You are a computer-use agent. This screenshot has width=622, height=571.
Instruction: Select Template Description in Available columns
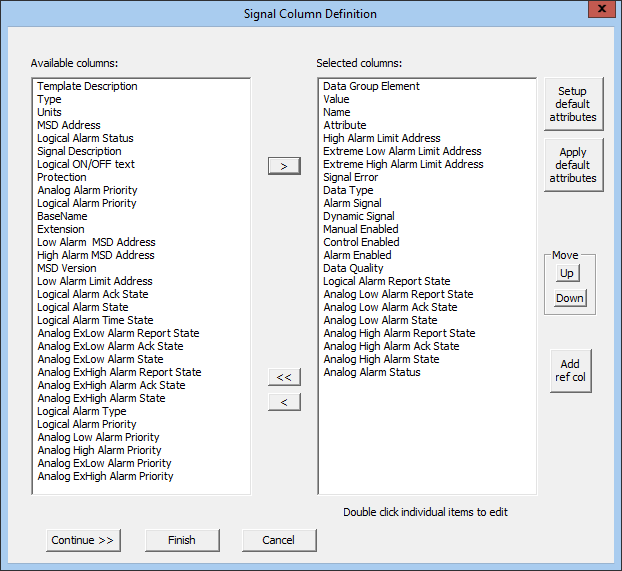coord(87,86)
